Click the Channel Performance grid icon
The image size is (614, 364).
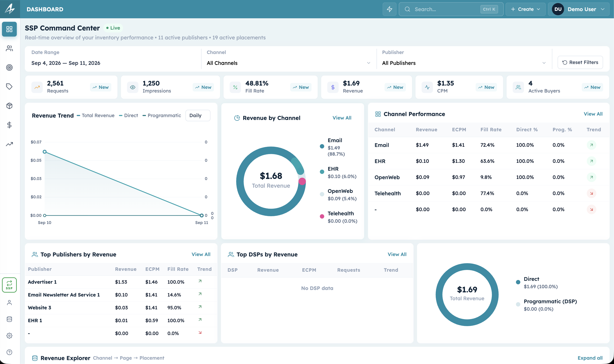pos(378,114)
